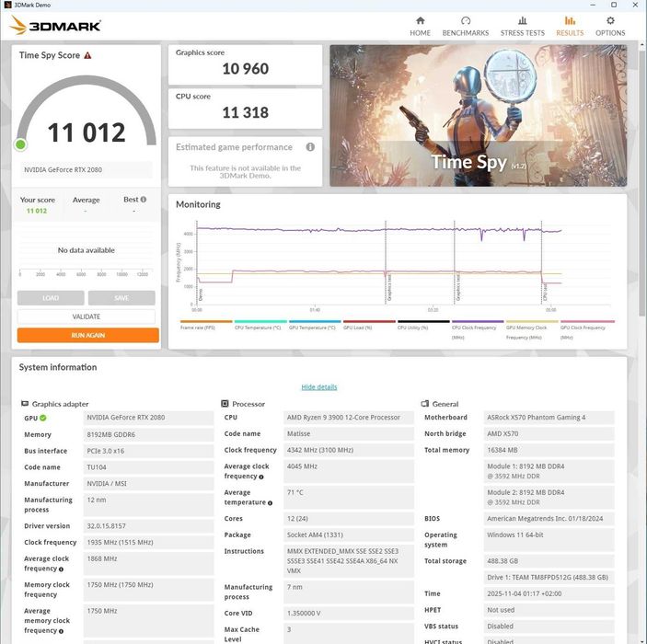Image resolution: width=647 pixels, height=644 pixels.
Task: Click the Average memory clock frequency info icon
Action: 61,631
